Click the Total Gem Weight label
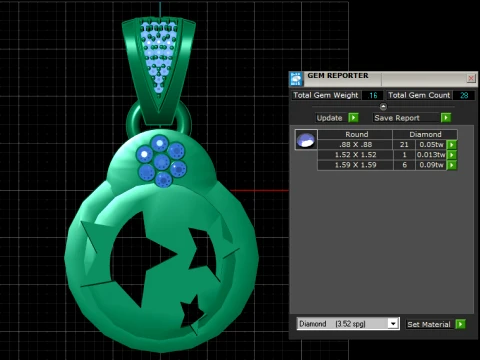Image resolution: width=480 pixels, height=360 pixels. point(326,95)
